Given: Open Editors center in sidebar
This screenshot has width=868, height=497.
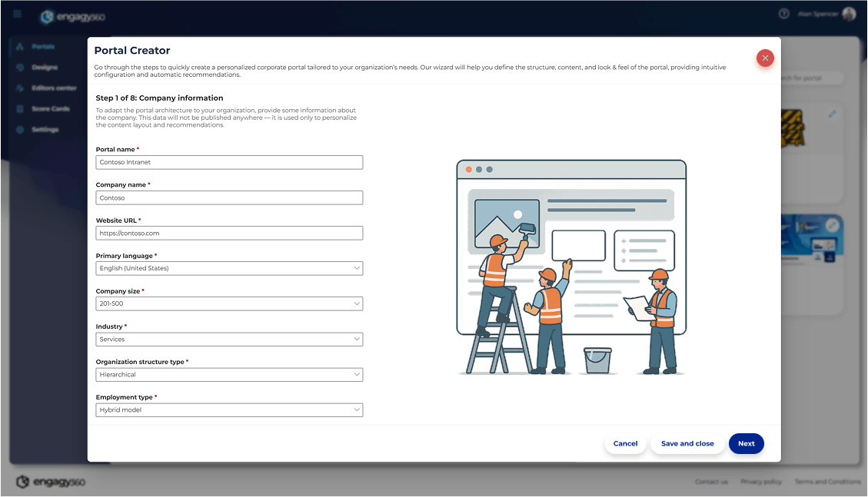Looking at the screenshot, I should (53, 88).
